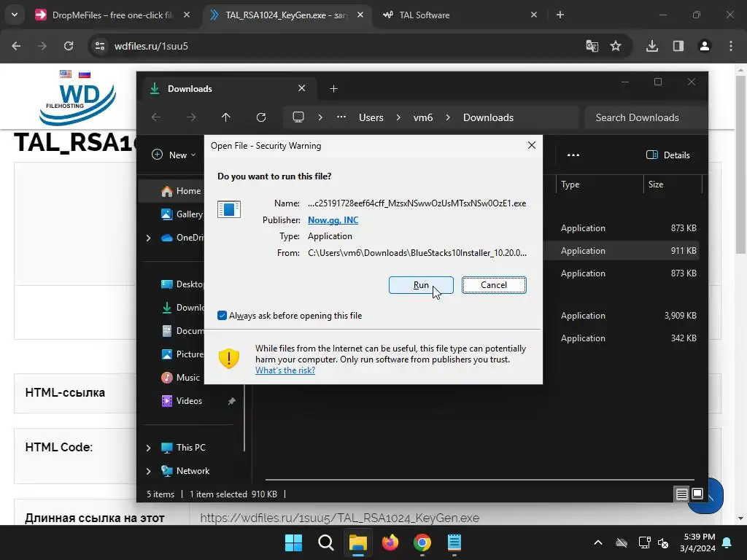Screen dimensions: 747x560
Task: Click the Search Downloads field
Action: pyautogui.click(x=646, y=117)
